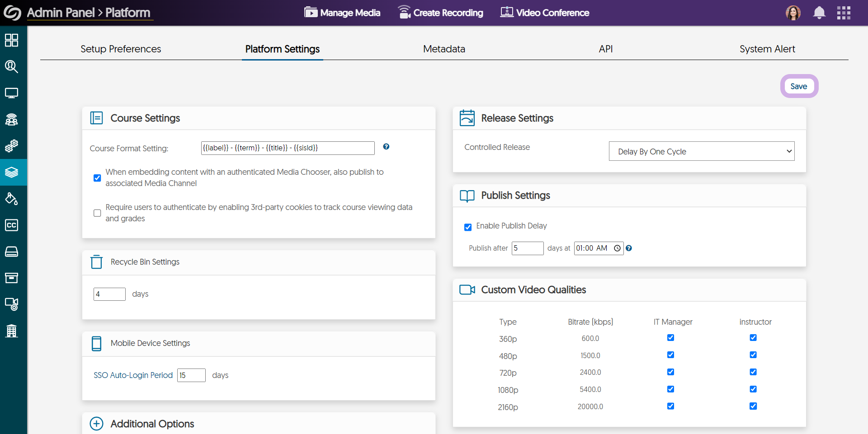Select the Platform Settings tab

[x=283, y=49]
